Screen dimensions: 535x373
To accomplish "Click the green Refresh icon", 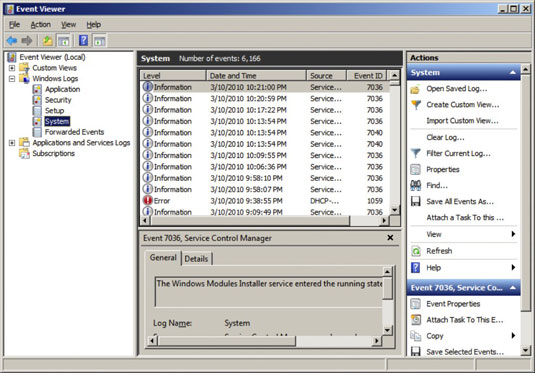I will [416, 251].
